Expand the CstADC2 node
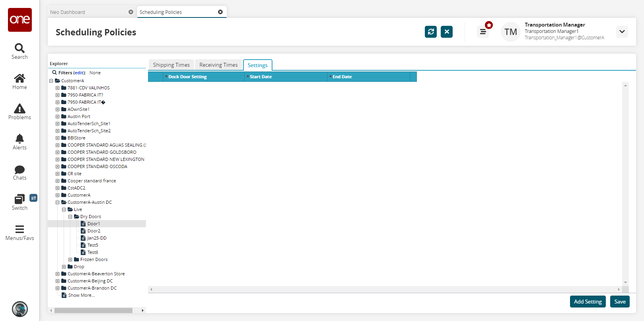This screenshot has width=644, height=321. [x=58, y=188]
